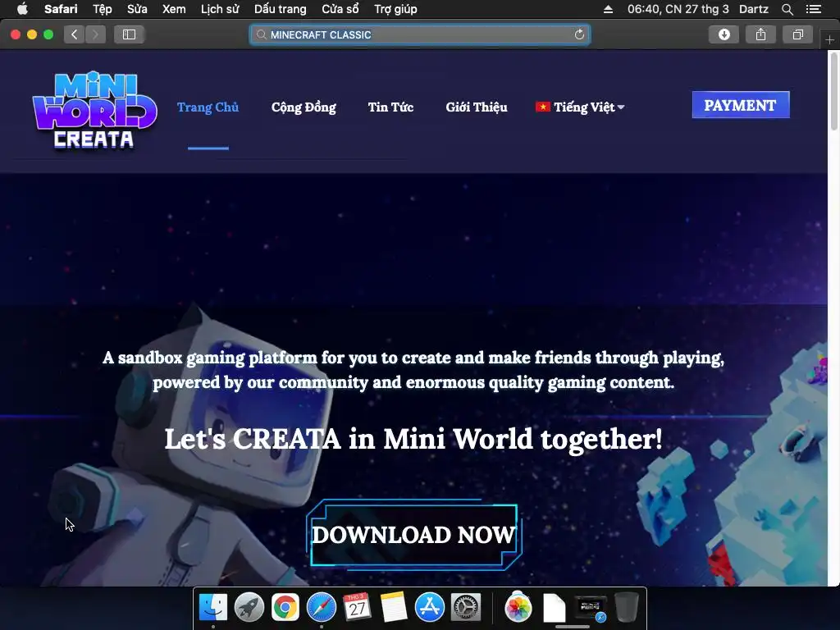Click the Mini World Creata logo

pos(94,111)
